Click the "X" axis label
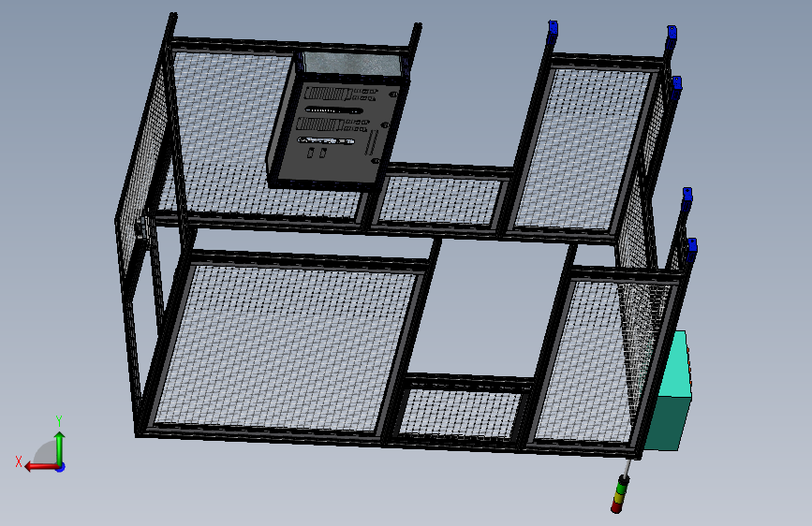This screenshot has width=812, height=526. pos(19,461)
